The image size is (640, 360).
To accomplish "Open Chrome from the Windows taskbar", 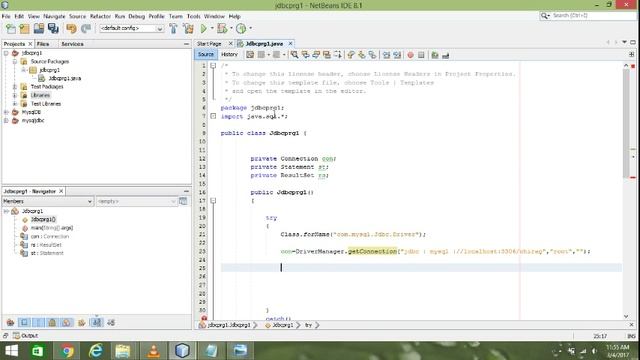I will click(x=67, y=351).
